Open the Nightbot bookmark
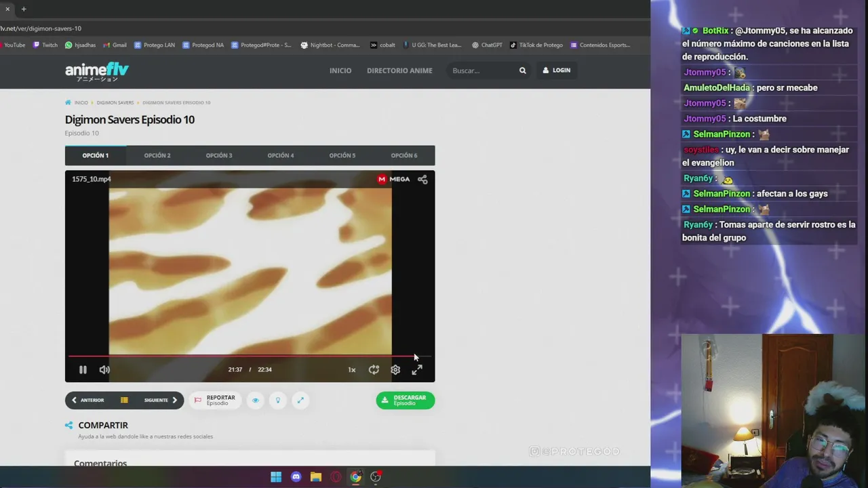Image resolution: width=868 pixels, height=488 pixels. pyautogui.click(x=330, y=45)
